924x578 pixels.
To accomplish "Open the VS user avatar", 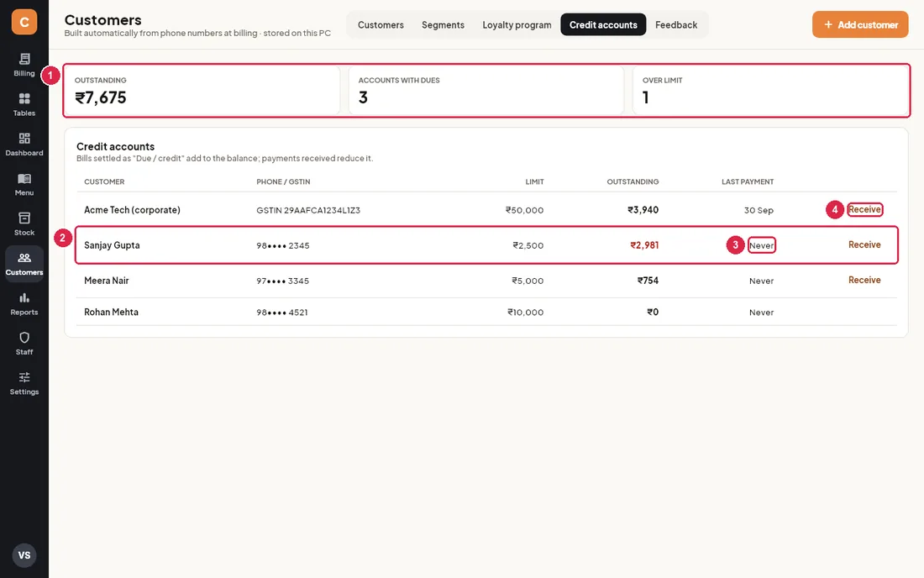I will tap(24, 555).
